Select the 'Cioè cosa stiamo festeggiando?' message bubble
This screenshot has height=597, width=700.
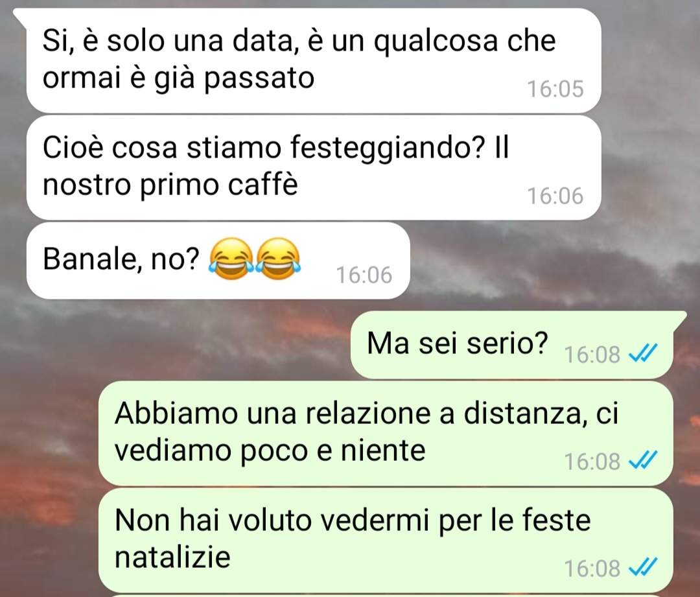pos(314,167)
